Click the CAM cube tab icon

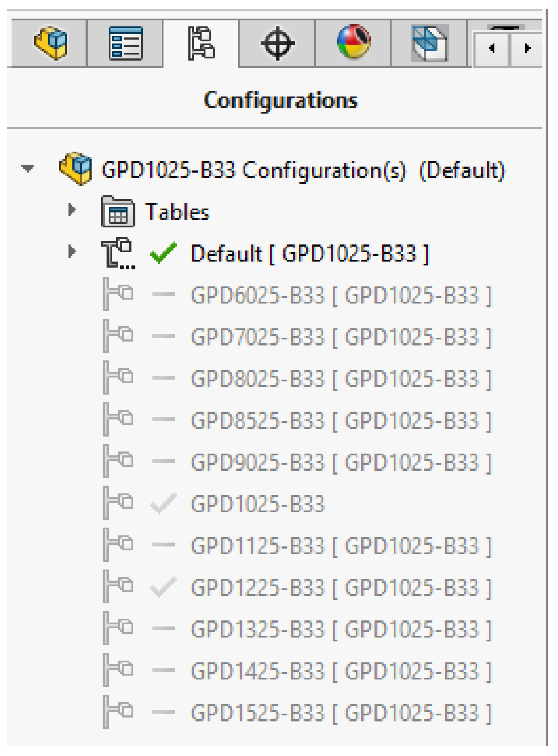(429, 43)
